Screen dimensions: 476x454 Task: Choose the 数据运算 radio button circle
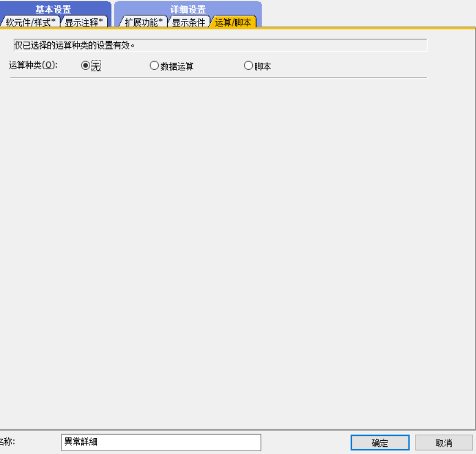click(x=154, y=66)
